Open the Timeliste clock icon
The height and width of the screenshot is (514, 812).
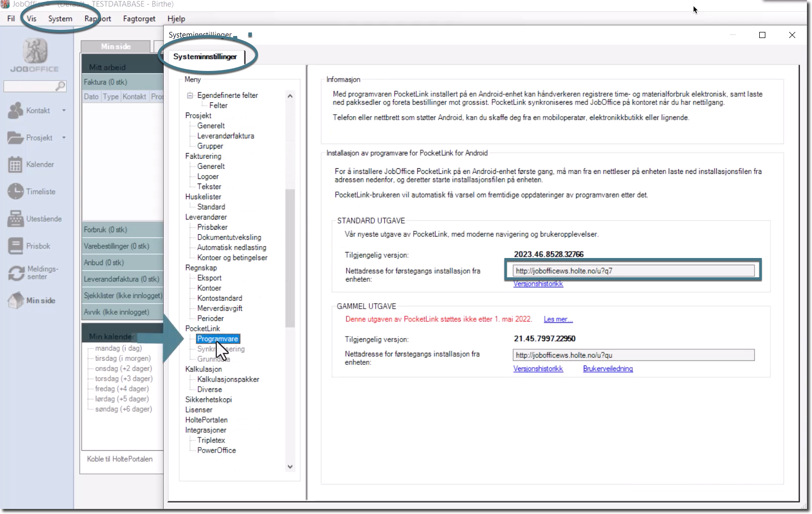16,192
